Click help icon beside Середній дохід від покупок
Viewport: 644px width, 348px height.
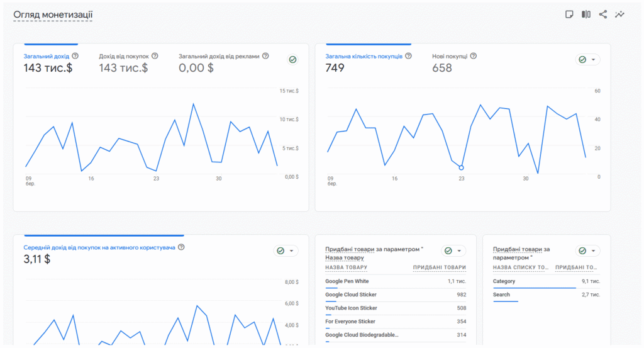coord(181,247)
